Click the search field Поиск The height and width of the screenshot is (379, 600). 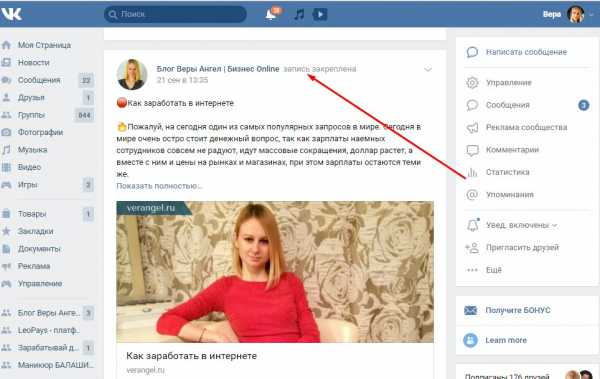click(x=175, y=15)
